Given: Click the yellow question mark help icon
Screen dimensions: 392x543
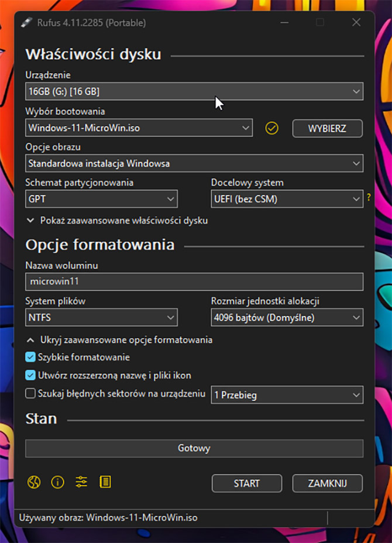Looking at the screenshot, I should [x=369, y=197].
